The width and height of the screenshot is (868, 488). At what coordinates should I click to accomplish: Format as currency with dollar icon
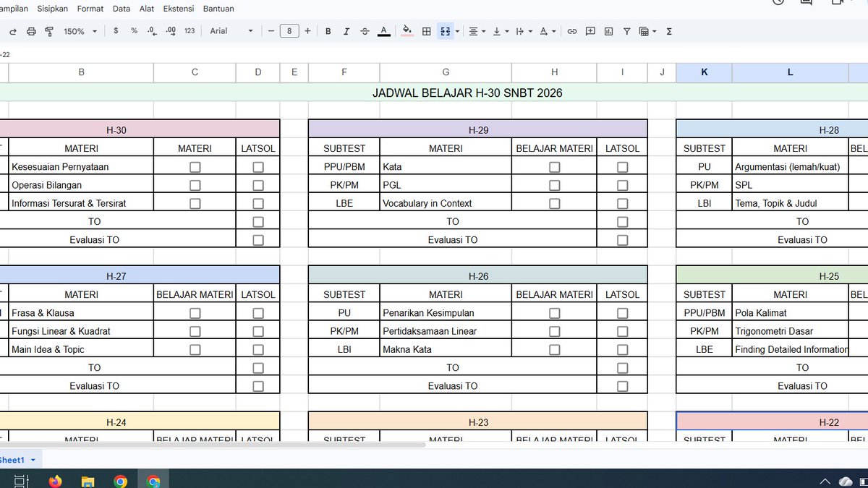116,31
